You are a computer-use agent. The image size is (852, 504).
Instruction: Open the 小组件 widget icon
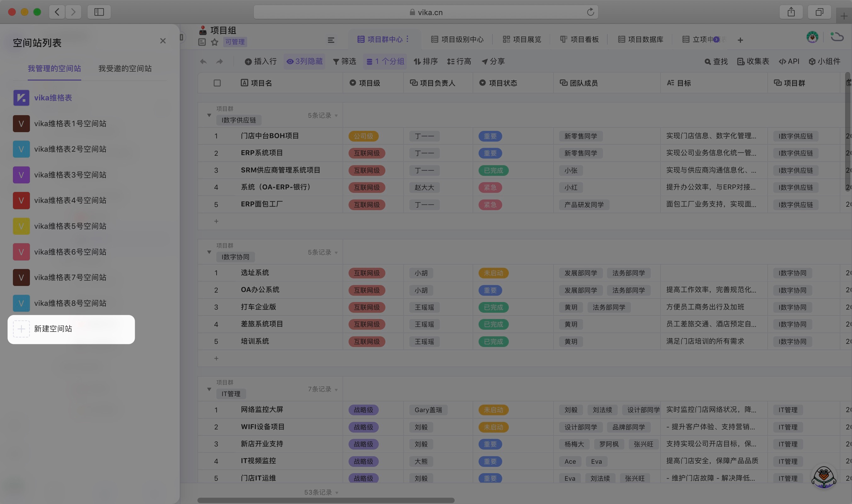pos(812,61)
